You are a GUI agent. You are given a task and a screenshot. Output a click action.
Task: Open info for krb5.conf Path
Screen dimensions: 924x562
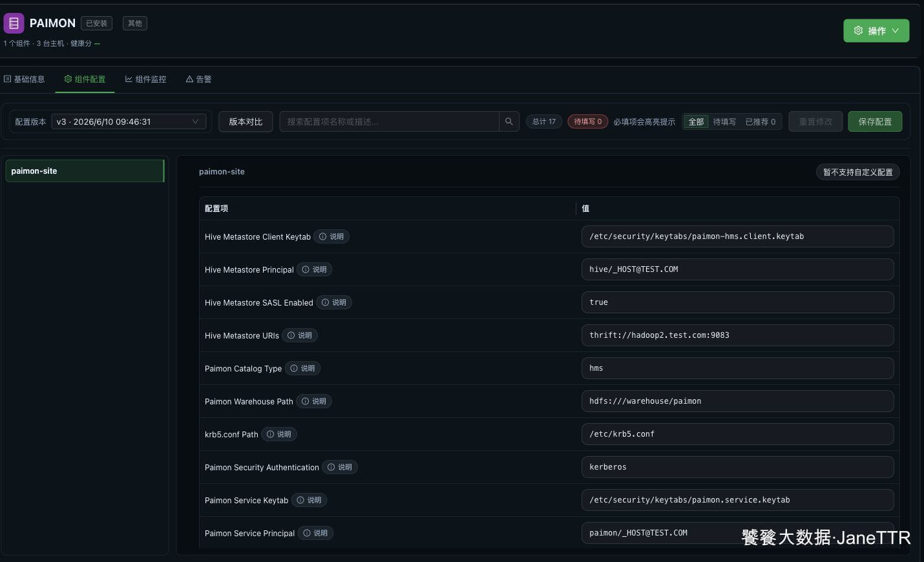click(x=279, y=435)
